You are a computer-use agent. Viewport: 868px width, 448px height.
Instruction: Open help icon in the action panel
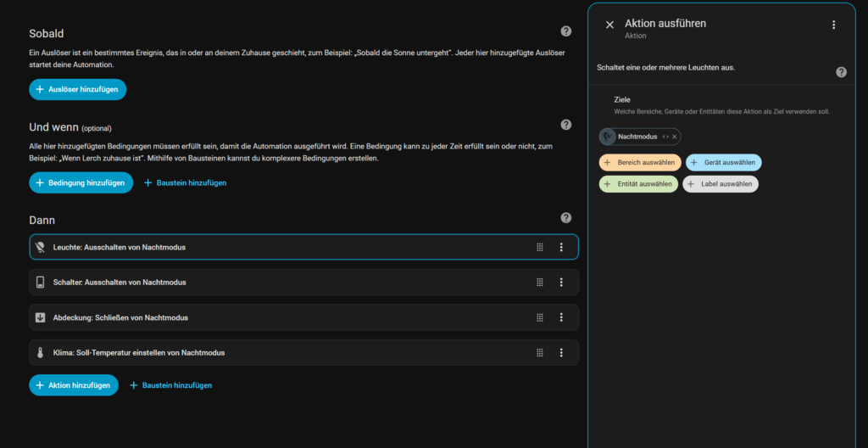point(841,72)
